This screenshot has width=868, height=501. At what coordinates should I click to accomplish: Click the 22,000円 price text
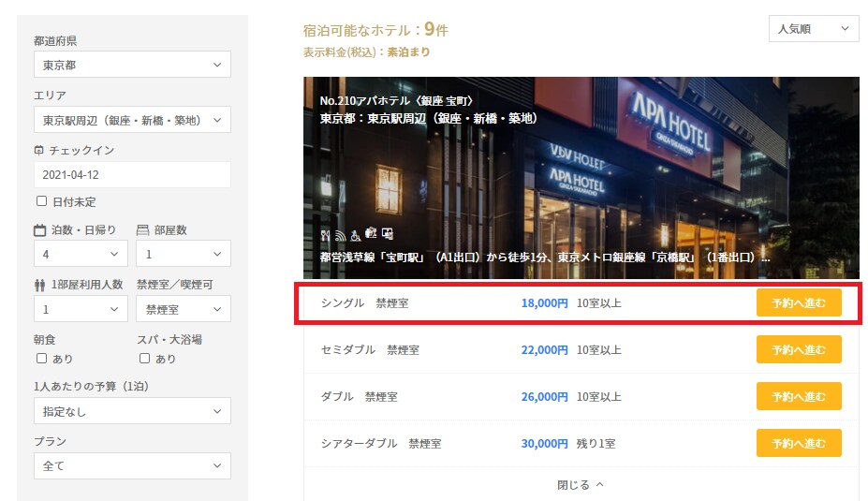click(x=544, y=350)
